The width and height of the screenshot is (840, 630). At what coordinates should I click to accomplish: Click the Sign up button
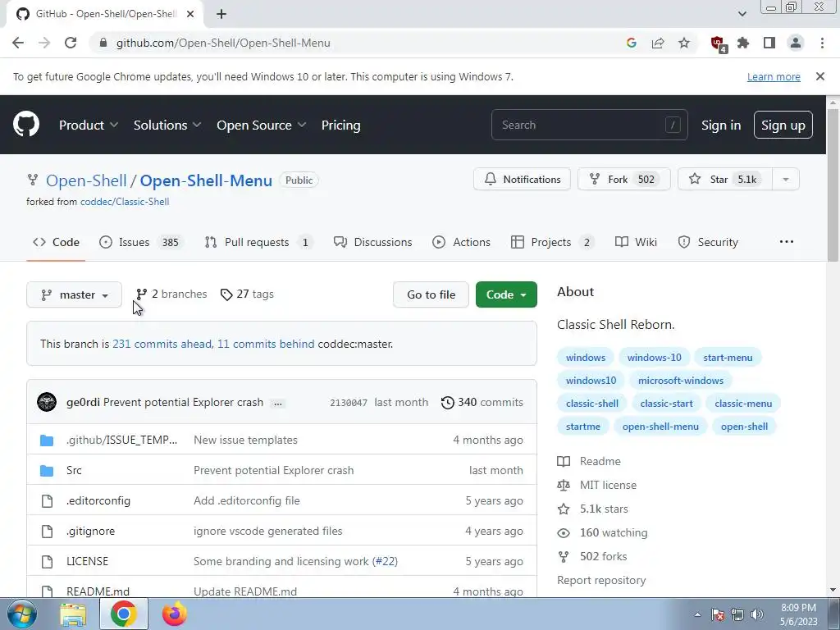[783, 125]
